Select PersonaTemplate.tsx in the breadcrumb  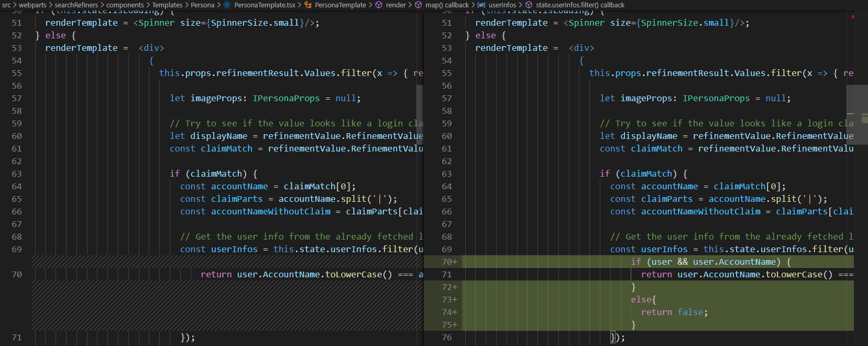coord(265,5)
